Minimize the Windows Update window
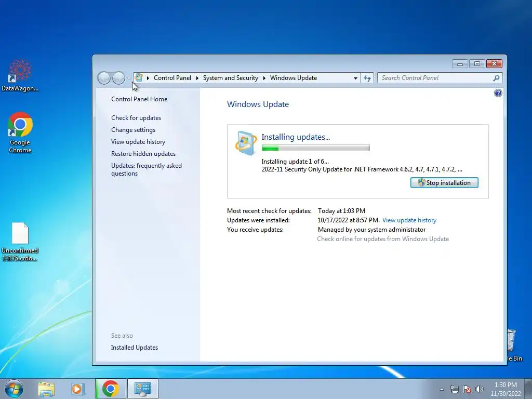Image resolution: width=532 pixels, height=399 pixels. tap(460, 64)
